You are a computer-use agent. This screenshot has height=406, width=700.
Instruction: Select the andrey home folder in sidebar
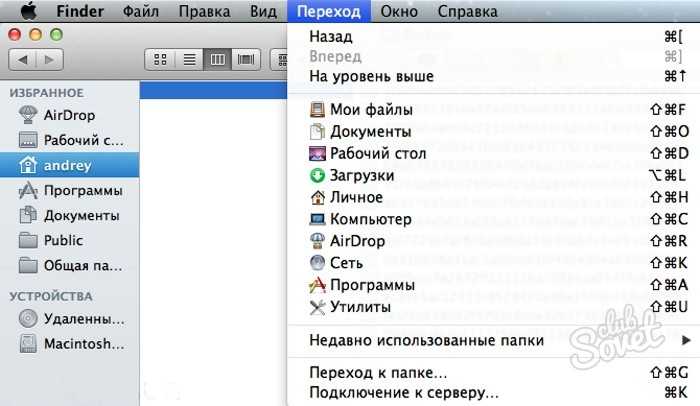pos(70,165)
